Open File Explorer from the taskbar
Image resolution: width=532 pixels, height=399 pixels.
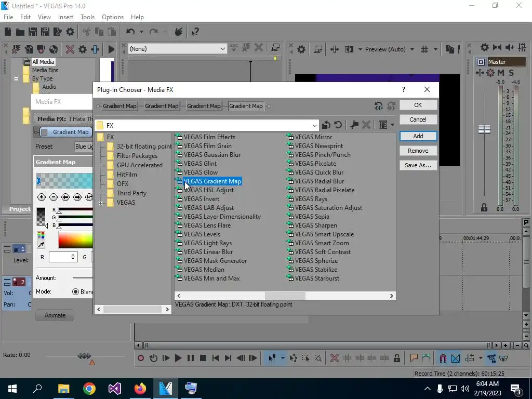point(63,389)
